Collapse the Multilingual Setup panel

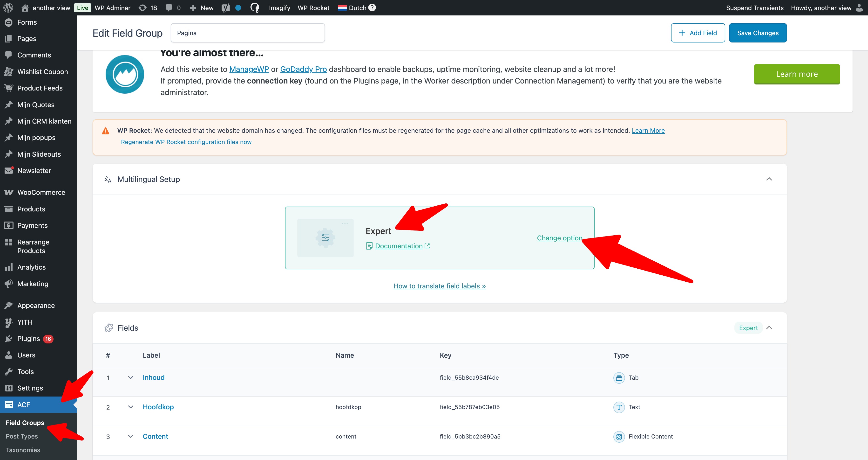pyautogui.click(x=769, y=179)
